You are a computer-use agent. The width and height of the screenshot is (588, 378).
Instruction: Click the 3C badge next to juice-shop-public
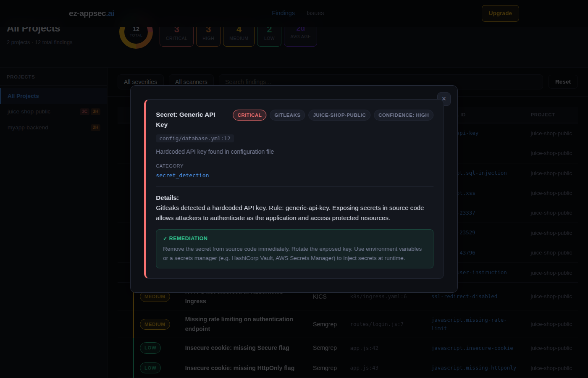[x=85, y=112]
